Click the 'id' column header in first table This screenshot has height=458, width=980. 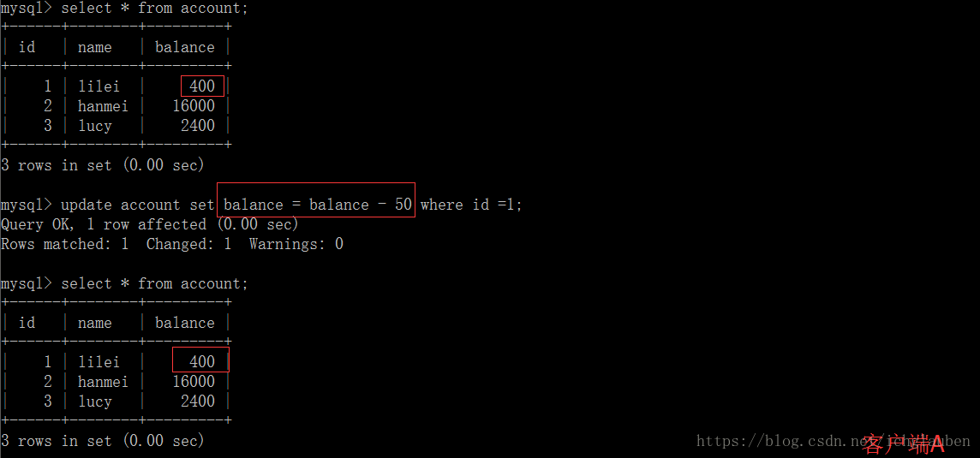coord(27,47)
